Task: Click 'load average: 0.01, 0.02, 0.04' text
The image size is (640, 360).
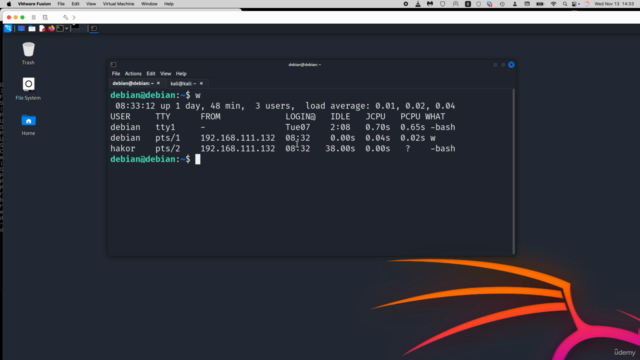Action: [x=380, y=106]
